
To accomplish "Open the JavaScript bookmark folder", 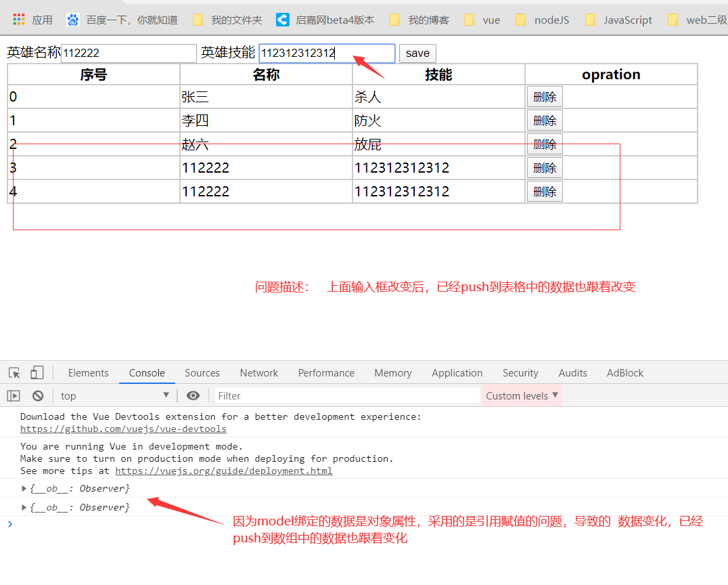I will [618, 20].
